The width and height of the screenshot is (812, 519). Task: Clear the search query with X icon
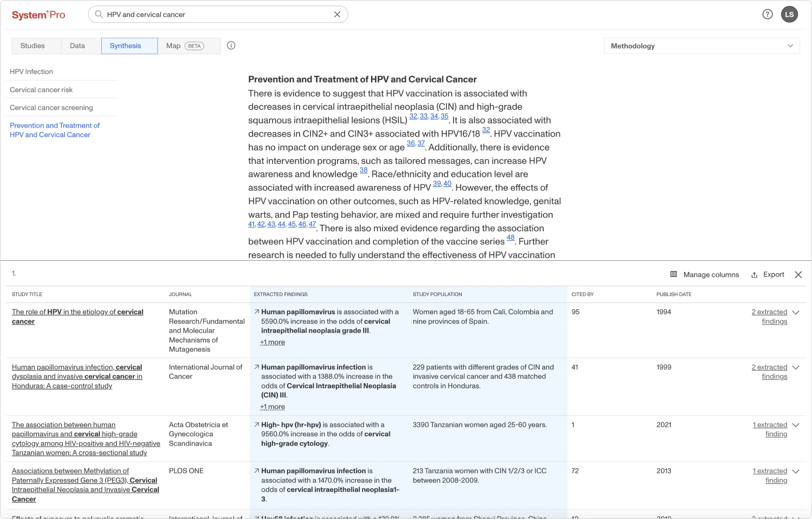coord(337,14)
